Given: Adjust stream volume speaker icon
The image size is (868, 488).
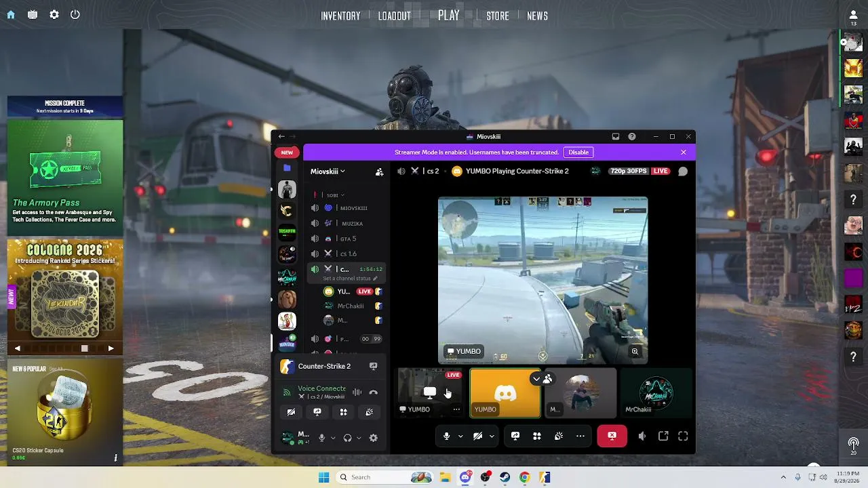Looking at the screenshot, I should click(642, 436).
